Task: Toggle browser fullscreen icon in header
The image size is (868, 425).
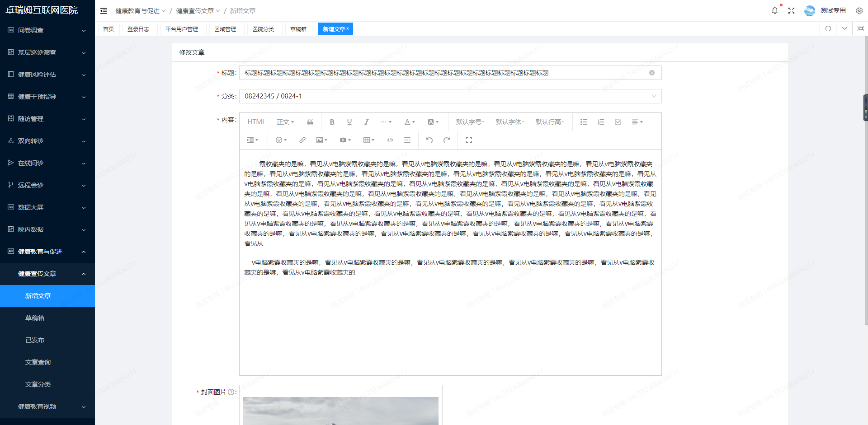Action: (791, 10)
